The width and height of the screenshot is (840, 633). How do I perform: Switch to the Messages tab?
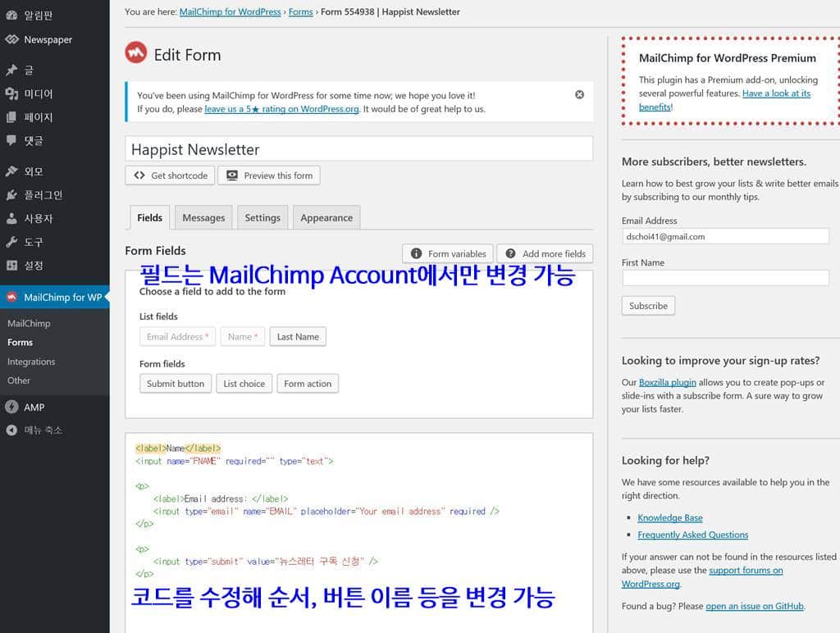coord(203,217)
